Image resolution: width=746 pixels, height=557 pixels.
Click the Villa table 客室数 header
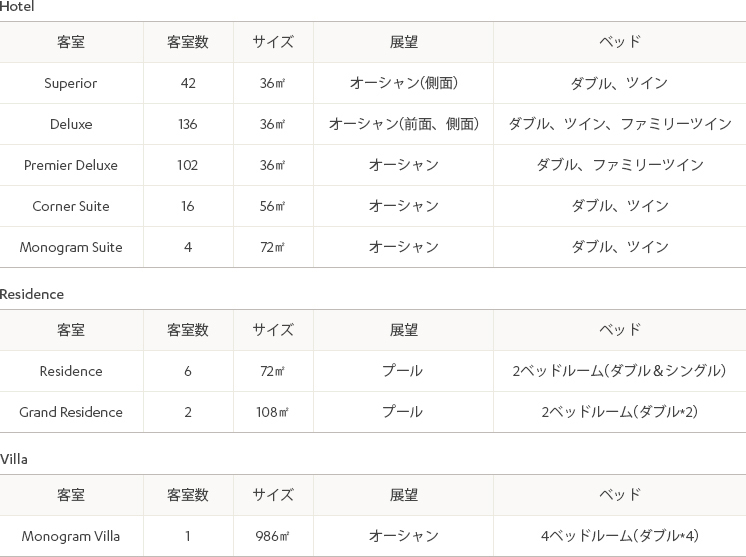[187, 495]
